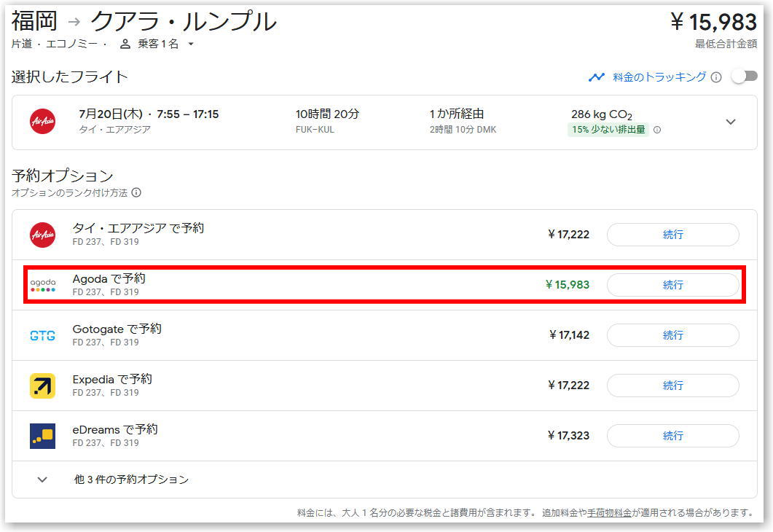Click the Agoda で予約 title
Image resolution: width=773 pixels, height=532 pixels.
(109, 278)
